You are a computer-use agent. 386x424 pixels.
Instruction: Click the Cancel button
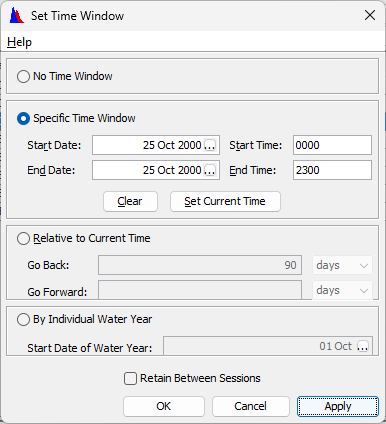coord(251,406)
